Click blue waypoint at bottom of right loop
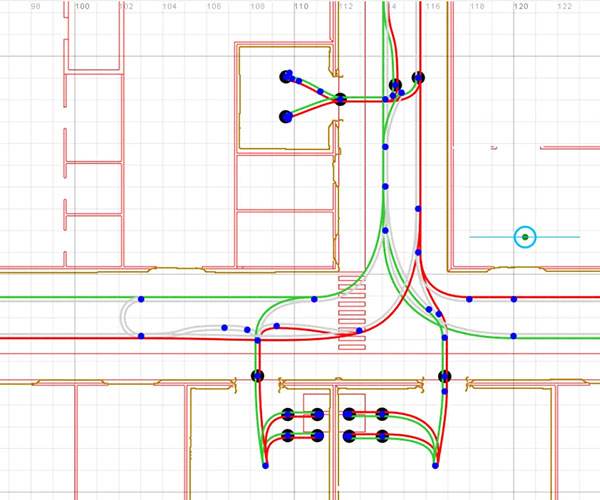600x500 pixels. click(x=436, y=465)
